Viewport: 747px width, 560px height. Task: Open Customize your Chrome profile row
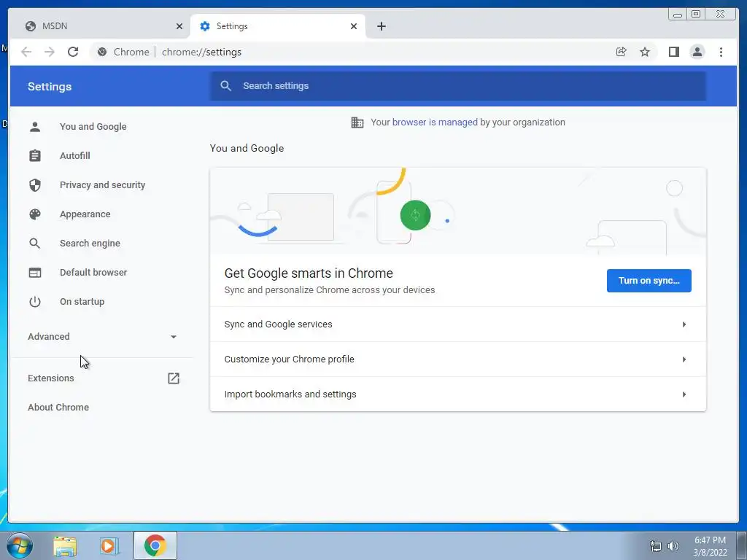coord(458,359)
